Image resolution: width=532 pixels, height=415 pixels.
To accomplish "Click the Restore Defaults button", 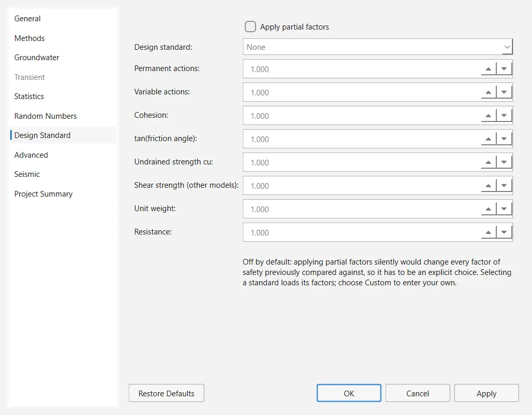I will (x=166, y=393).
